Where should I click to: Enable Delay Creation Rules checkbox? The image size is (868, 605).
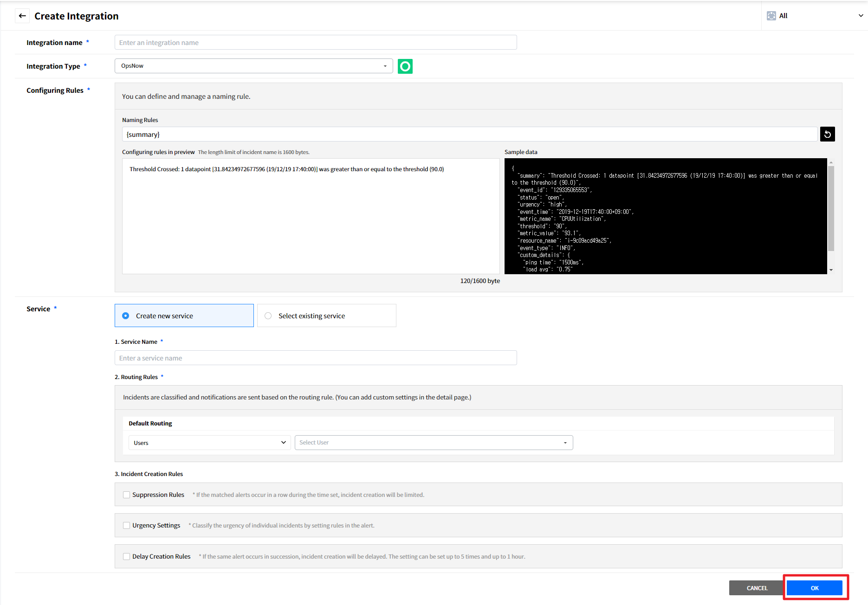(x=126, y=557)
